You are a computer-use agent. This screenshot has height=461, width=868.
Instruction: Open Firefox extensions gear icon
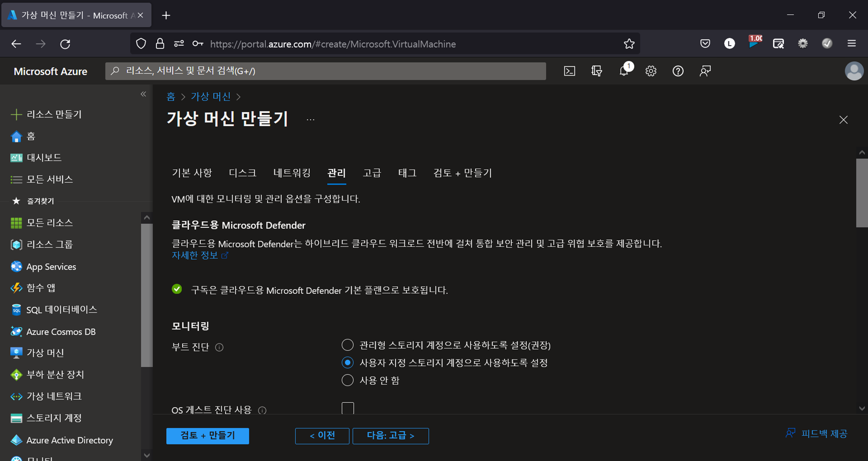click(x=803, y=43)
